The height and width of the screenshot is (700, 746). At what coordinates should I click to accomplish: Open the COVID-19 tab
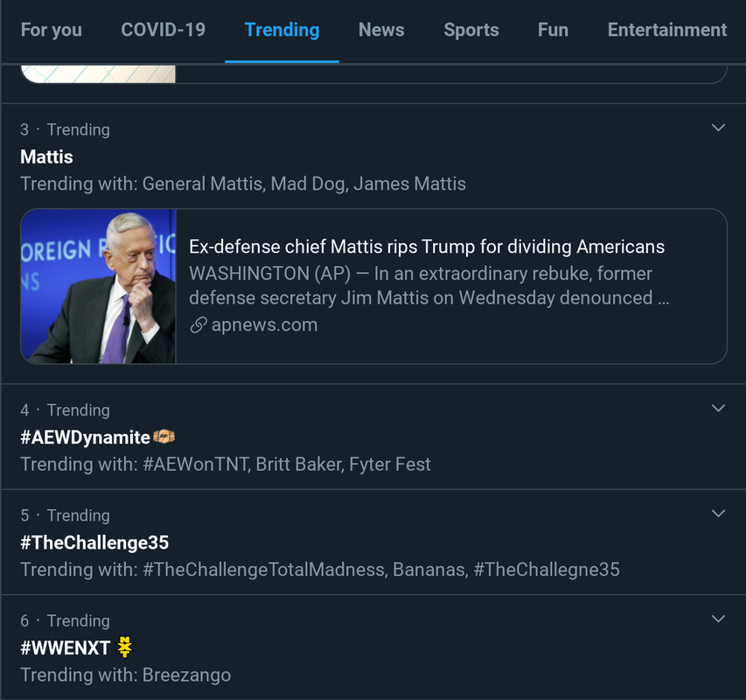164,30
